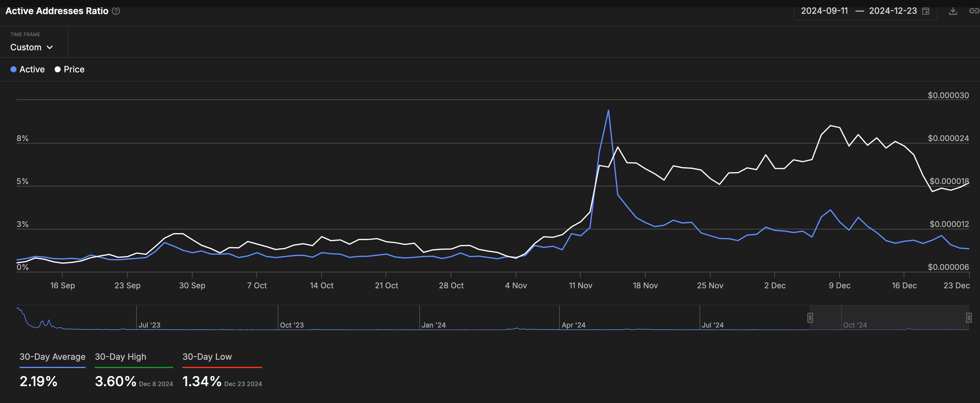The width and height of the screenshot is (980, 403).
Task: Open the Custom time frame dropdown
Action: pyautogui.click(x=32, y=47)
